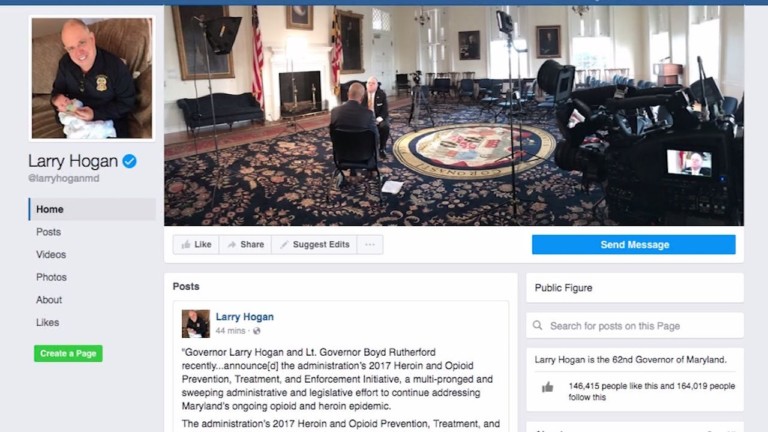
Task: Click the globe privacy icon on the post
Action: [x=257, y=331]
